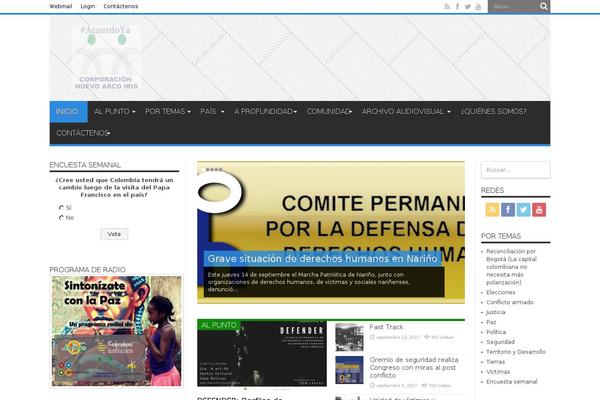
Task: Open the DEFENDER featured article image
Action: coord(262,353)
